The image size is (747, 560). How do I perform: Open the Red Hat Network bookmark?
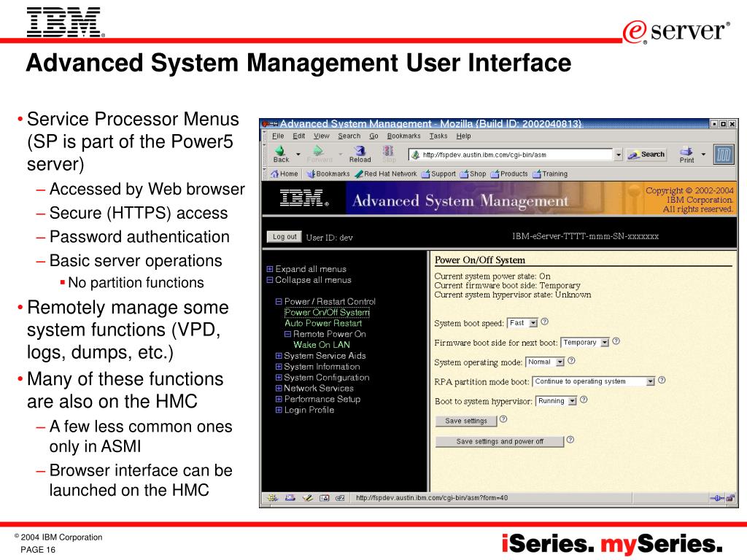point(386,174)
